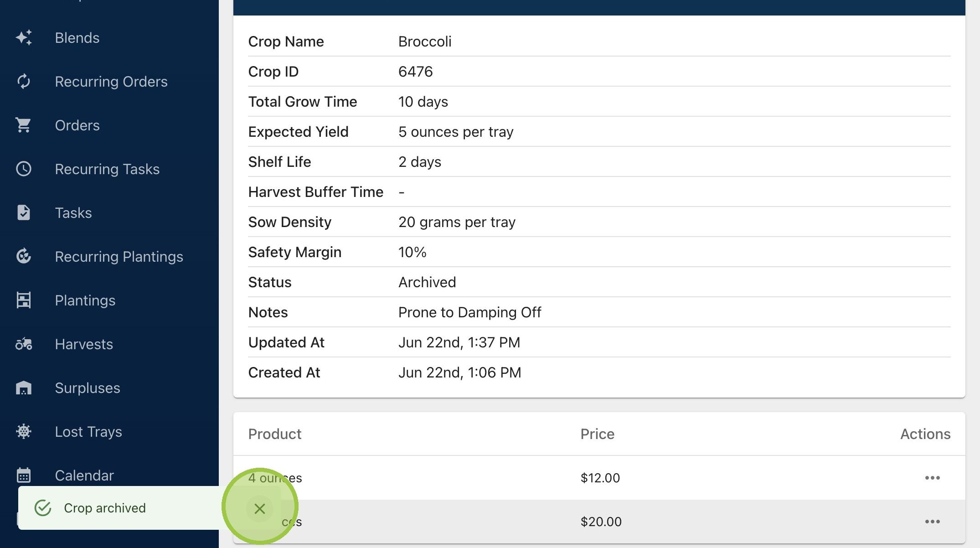Open actions menu for $20.00 product
This screenshot has width=980, height=548.
[x=932, y=522]
